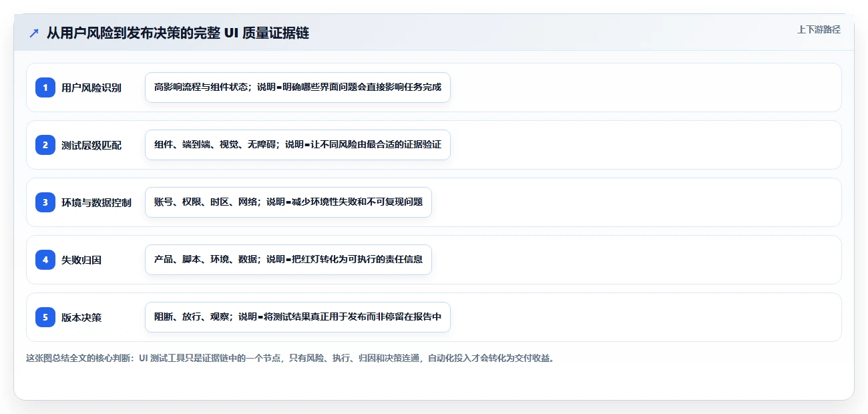Image resolution: width=868 pixels, height=414 pixels.
Task: Select step number badge 3
Action: [45, 202]
